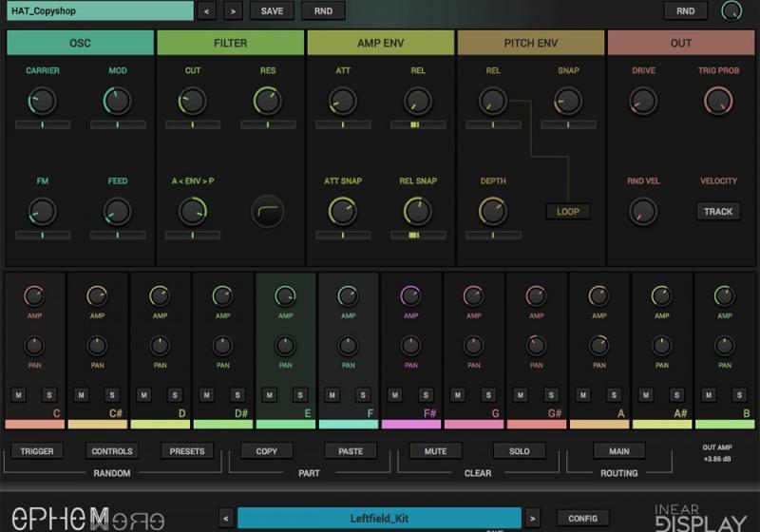Screen dimensions: 760x532
Task: Click the AMP knob on part E
Action: (285, 296)
